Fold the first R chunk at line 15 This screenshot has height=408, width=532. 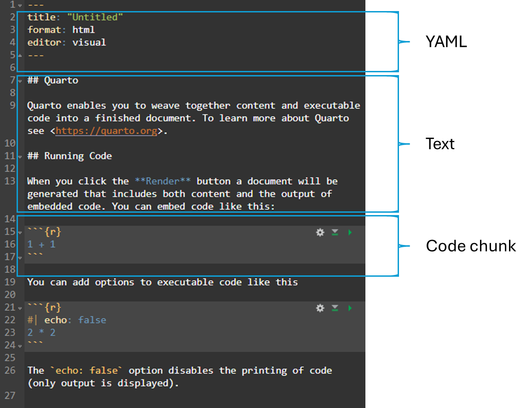tap(20, 232)
